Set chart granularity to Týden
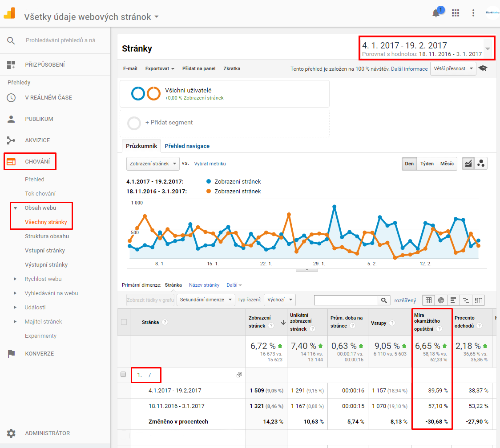The image size is (500, 448). [x=427, y=164]
